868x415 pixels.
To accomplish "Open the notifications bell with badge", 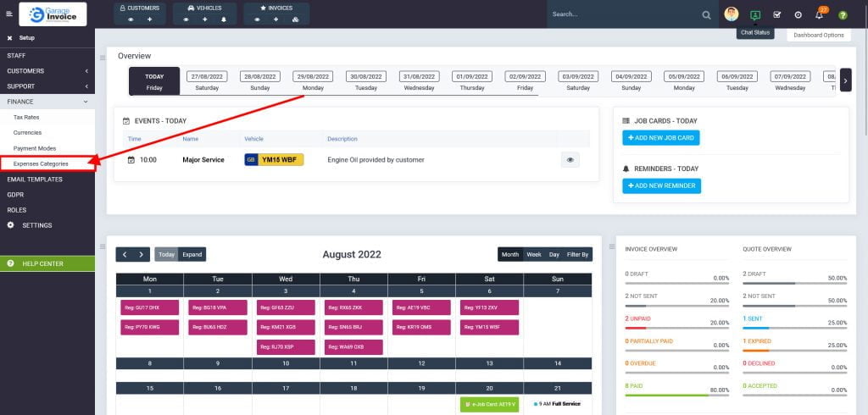I will point(820,14).
